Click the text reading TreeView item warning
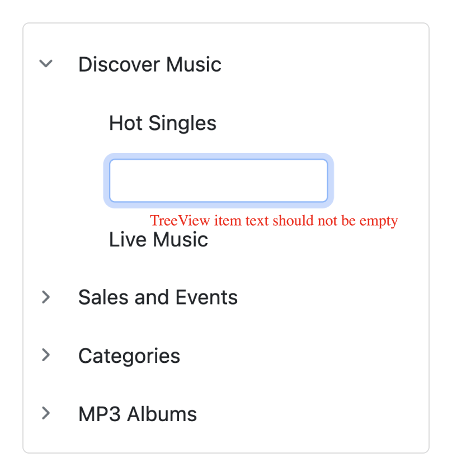 point(273,221)
